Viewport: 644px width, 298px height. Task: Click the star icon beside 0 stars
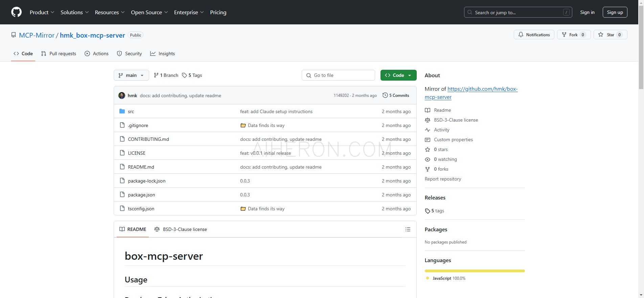(x=428, y=149)
